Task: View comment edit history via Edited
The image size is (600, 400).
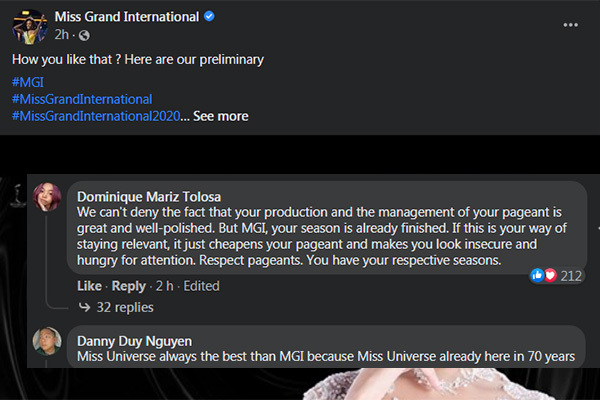Action: click(x=202, y=286)
